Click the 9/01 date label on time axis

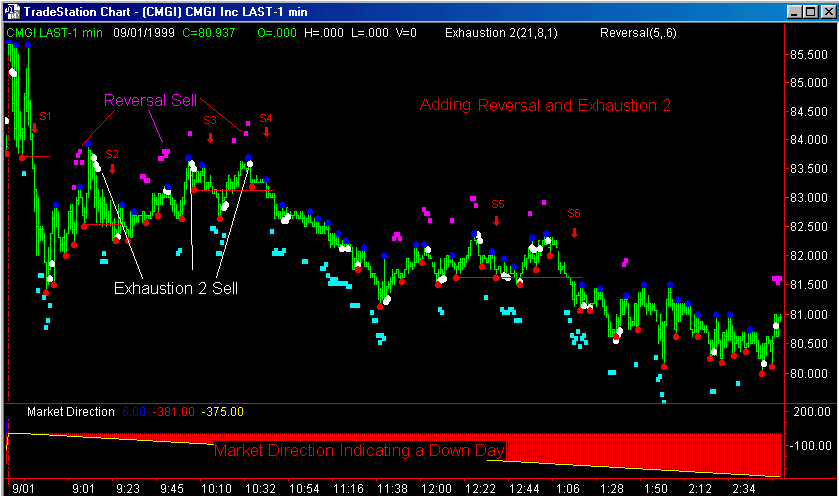pyautogui.click(x=23, y=489)
